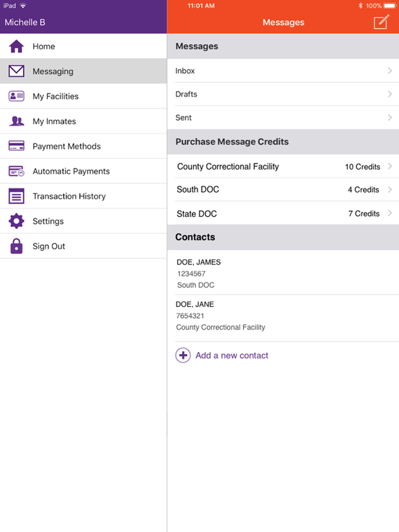Click County Correctional Facility under DOE, JANE
This screenshot has height=532, width=399.
coord(220,327)
